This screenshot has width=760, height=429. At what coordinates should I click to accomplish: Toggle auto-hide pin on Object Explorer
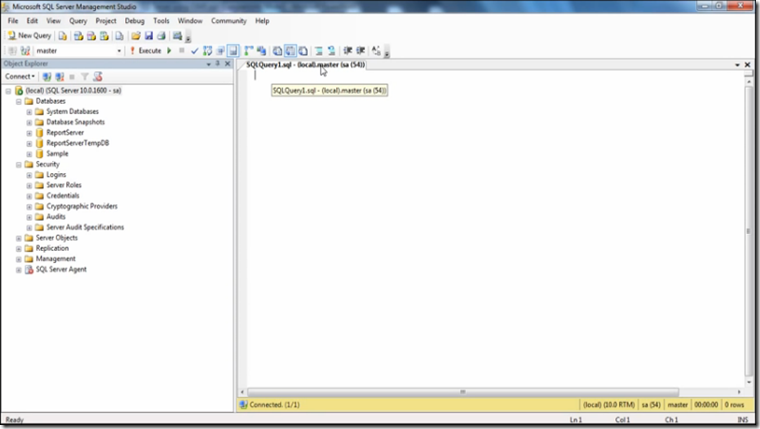pos(218,64)
